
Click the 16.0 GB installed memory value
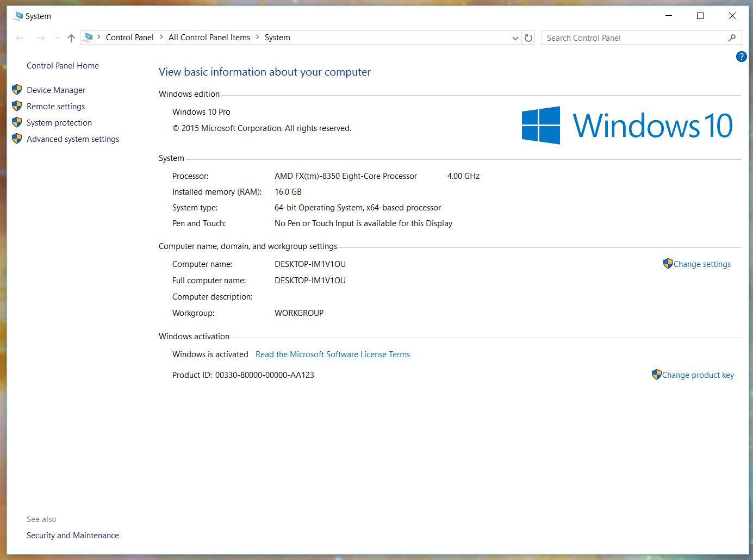coord(288,192)
